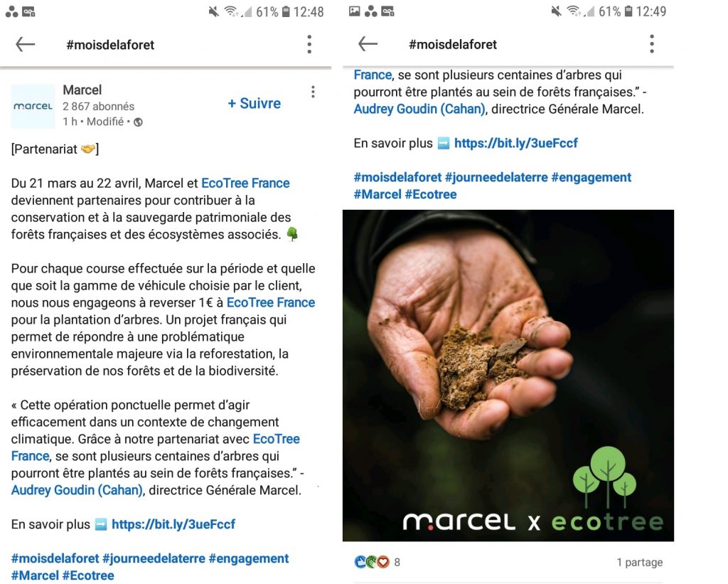Screen dimensions: 728x584
Task: Select the #engagement hashtag on left screen
Action: [x=249, y=558]
